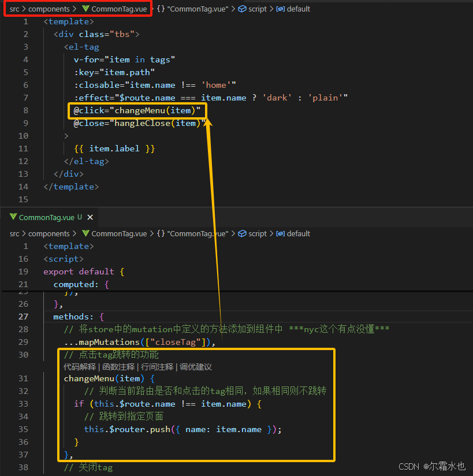Viewport: 473px width, 476px height.
Task: Click the 行间注释 code lens link
Action: (x=157, y=367)
